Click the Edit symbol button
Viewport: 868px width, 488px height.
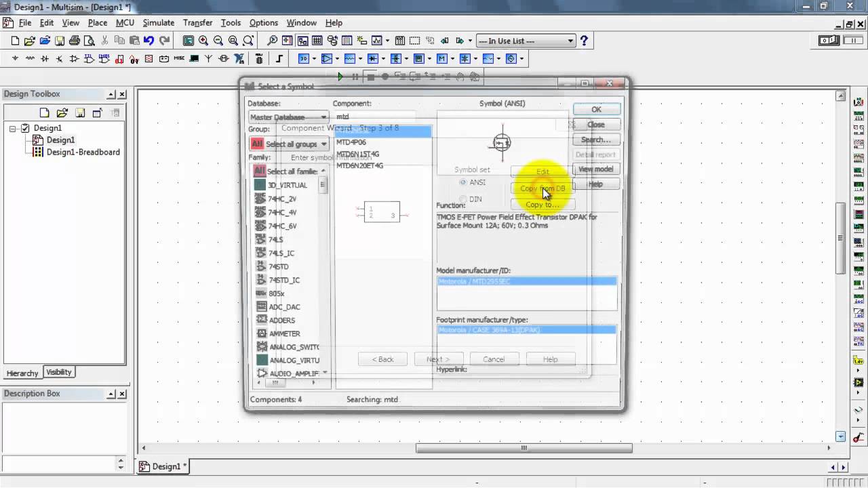coord(542,172)
